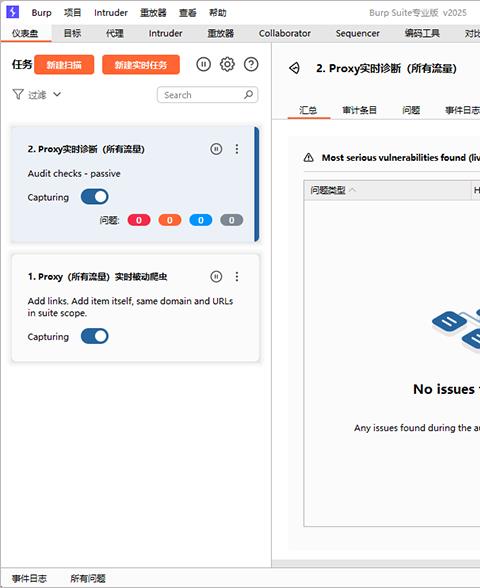The height and width of the screenshot is (588, 480).
Task: Pause all tasks via the toolbar pause icon
Action: (x=204, y=64)
